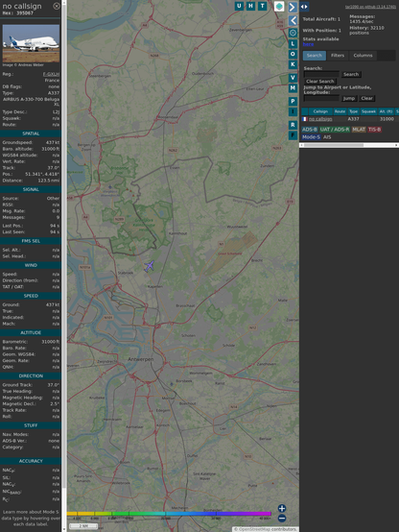Viewport: 399px width, 532px height.
Task: Switch to the Filters tab
Action: 338,56
